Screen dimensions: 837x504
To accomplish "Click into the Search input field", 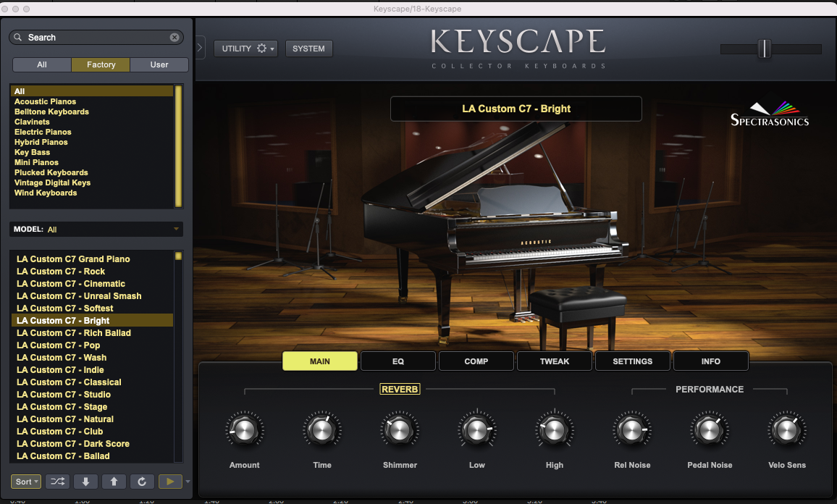I will click(96, 38).
